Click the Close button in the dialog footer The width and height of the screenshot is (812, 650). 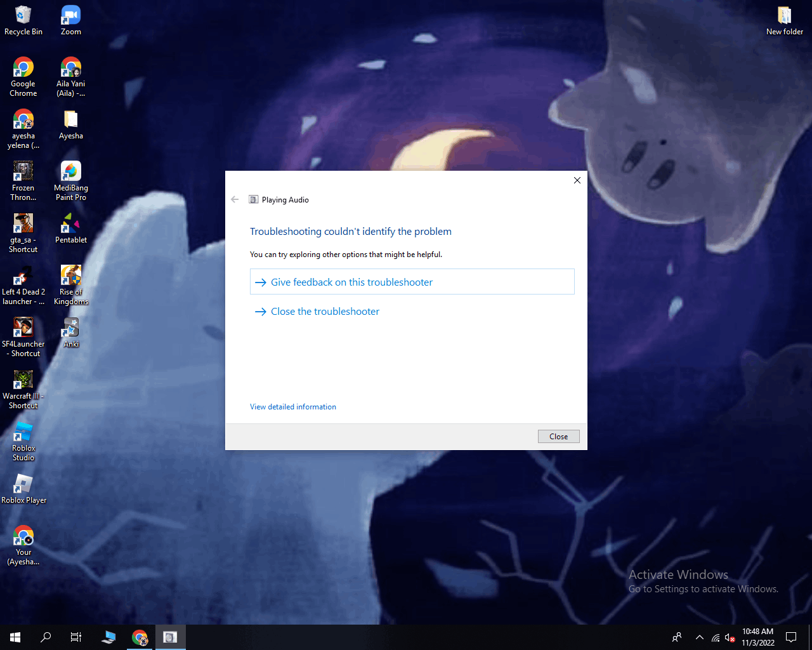pos(558,437)
